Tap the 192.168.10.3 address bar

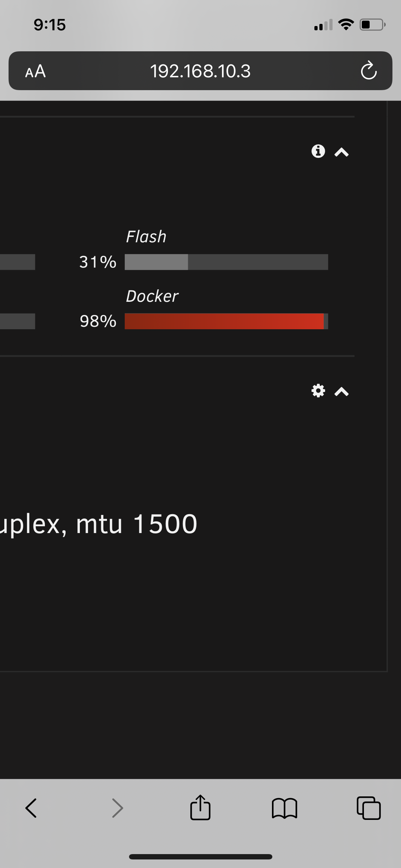tap(200, 71)
